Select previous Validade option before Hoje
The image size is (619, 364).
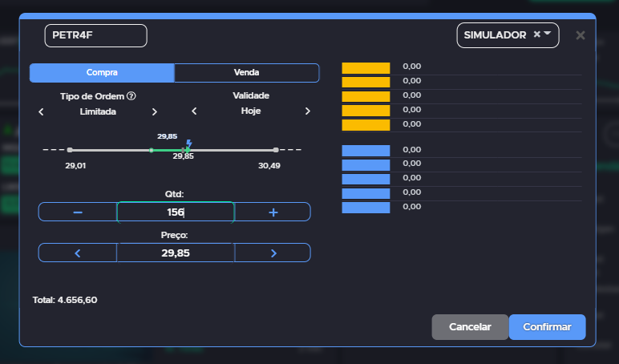pyautogui.click(x=194, y=111)
